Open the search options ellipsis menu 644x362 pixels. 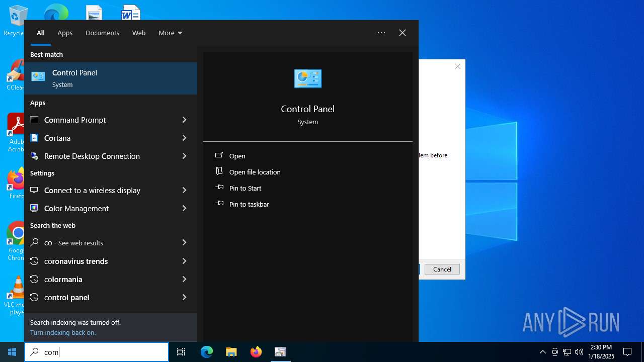click(x=381, y=33)
